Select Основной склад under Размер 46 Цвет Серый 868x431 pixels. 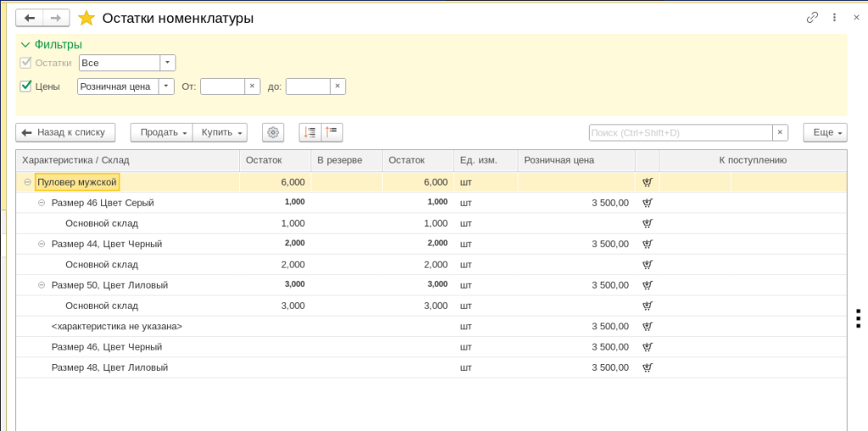pyautogui.click(x=431, y=224)
